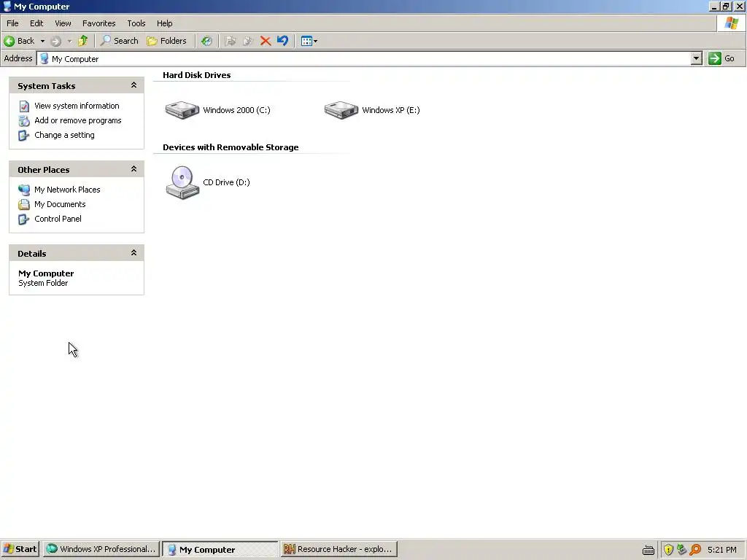Image resolution: width=747 pixels, height=560 pixels.
Task: Open the Edit menu
Action: 36,23
